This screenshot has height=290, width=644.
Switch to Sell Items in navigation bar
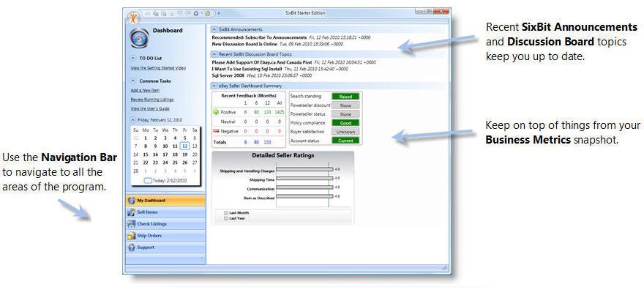point(165,212)
